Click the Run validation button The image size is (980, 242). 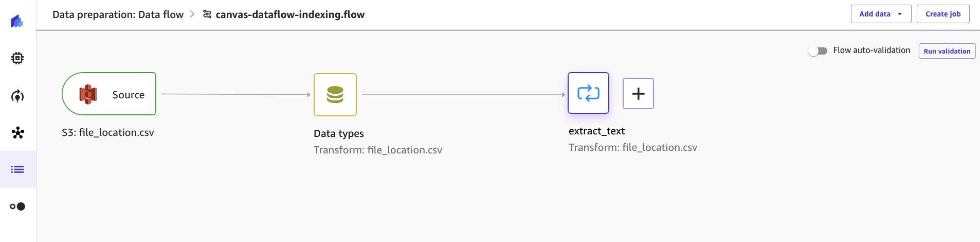tap(947, 51)
